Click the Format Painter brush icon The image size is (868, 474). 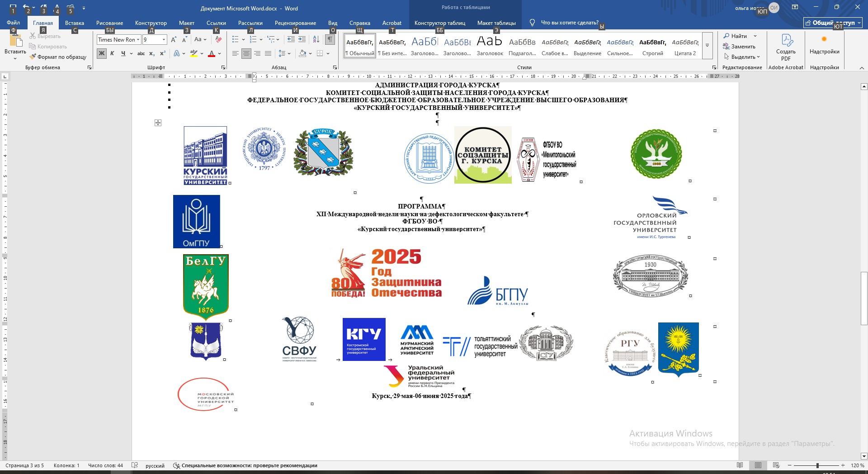point(33,57)
